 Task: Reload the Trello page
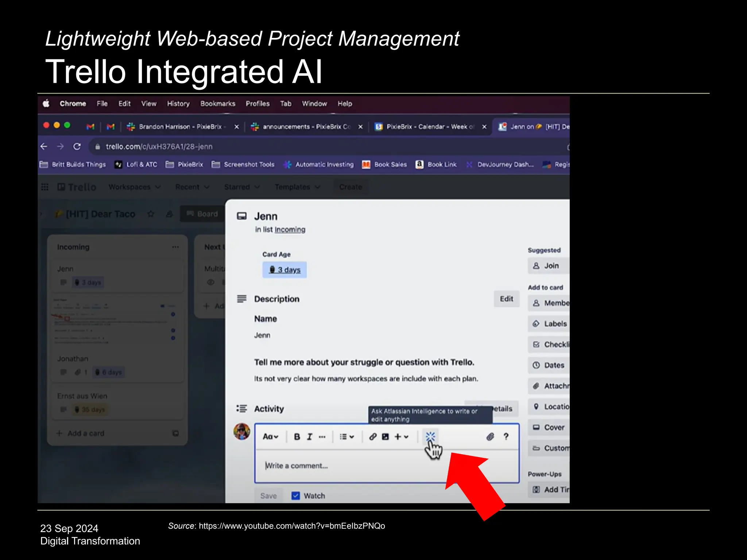(x=77, y=147)
